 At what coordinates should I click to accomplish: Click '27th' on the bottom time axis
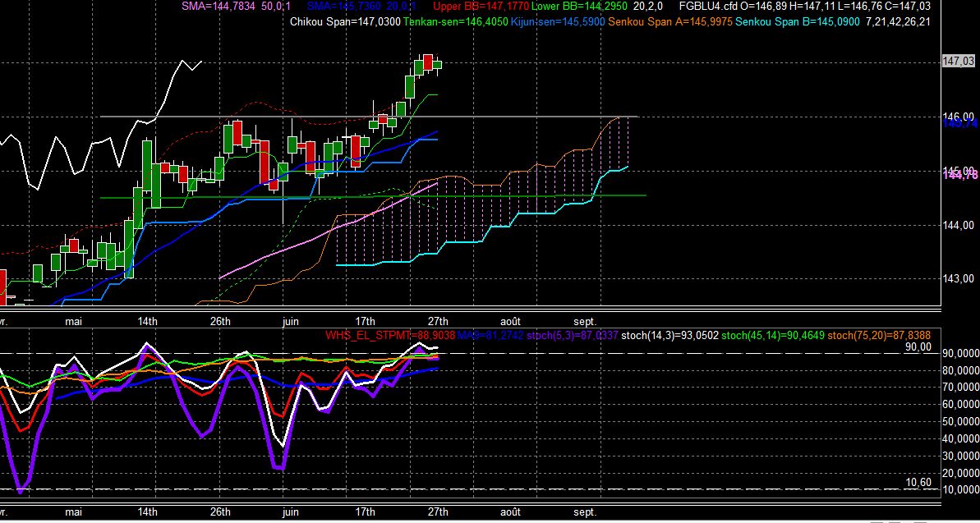438,512
